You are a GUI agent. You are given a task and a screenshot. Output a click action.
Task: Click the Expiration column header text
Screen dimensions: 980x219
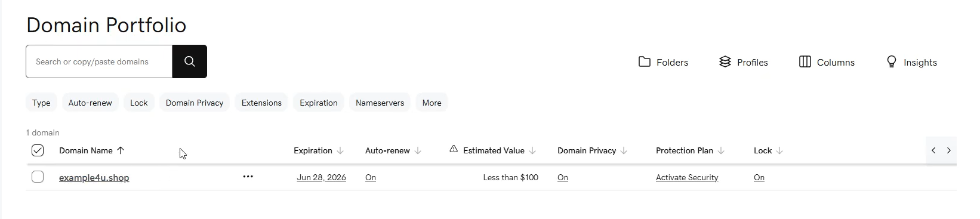pyautogui.click(x=313, y=150)
